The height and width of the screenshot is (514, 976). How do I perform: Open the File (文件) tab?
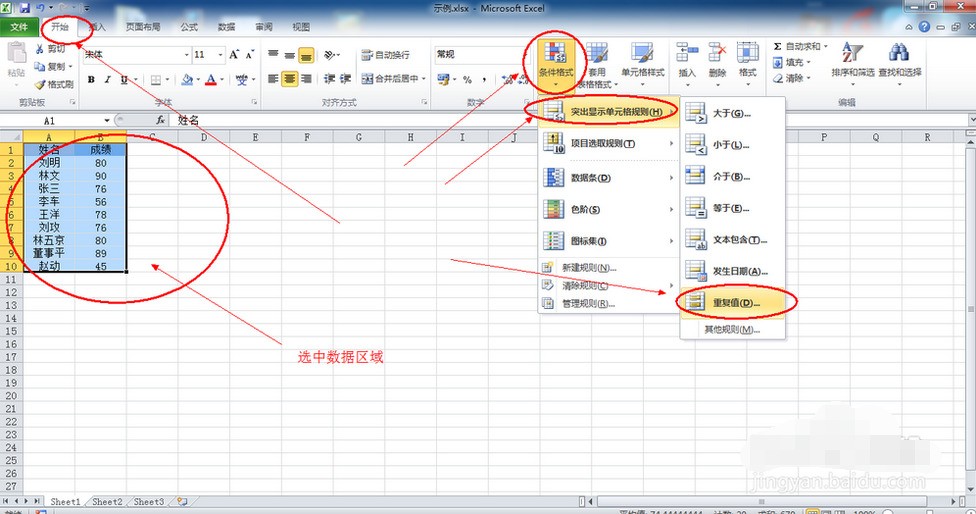[19, 27]
